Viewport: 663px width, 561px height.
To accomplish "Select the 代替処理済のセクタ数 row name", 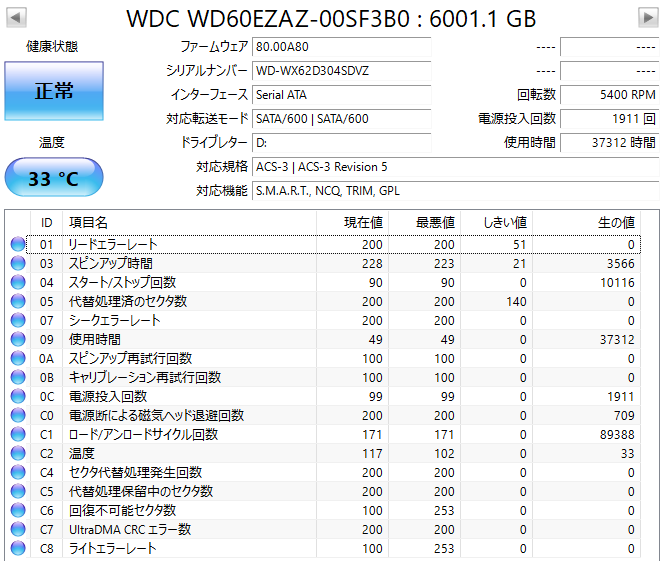I will click(x=128, y=301).
